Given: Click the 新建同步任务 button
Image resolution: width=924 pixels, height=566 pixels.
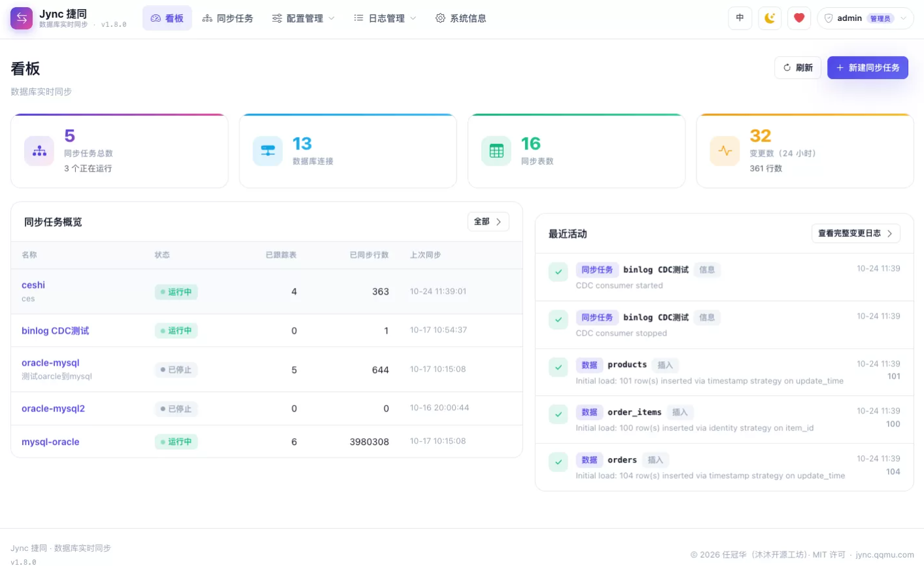Looking at the screenshot, I should pos(868,67).
